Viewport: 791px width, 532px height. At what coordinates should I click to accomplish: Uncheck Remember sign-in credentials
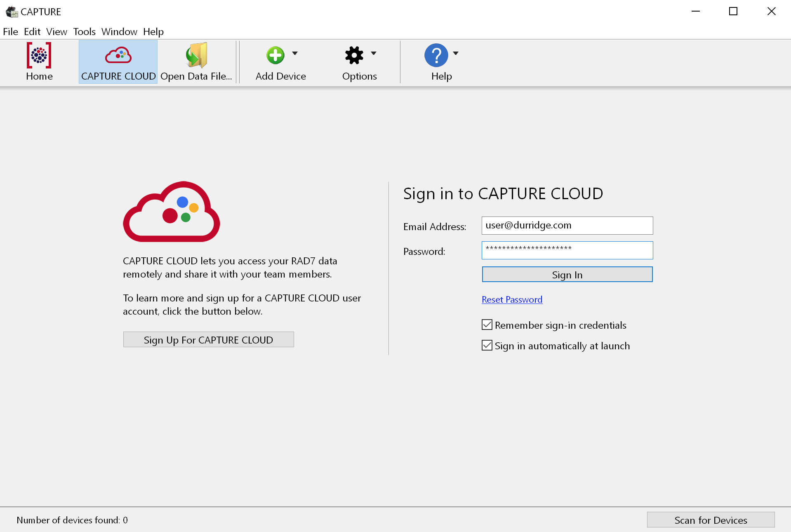click(x=487, y=325)
